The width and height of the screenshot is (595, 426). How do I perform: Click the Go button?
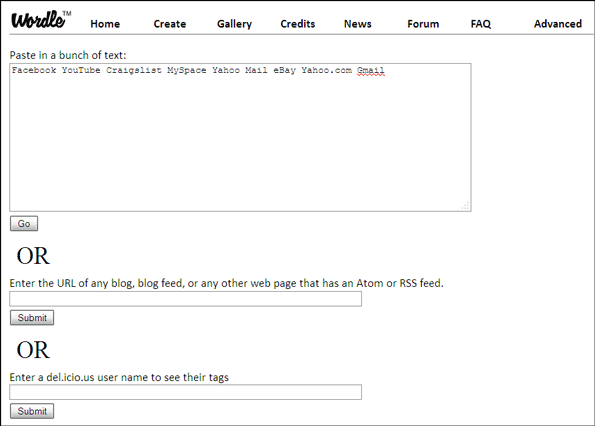pos(24,223)
